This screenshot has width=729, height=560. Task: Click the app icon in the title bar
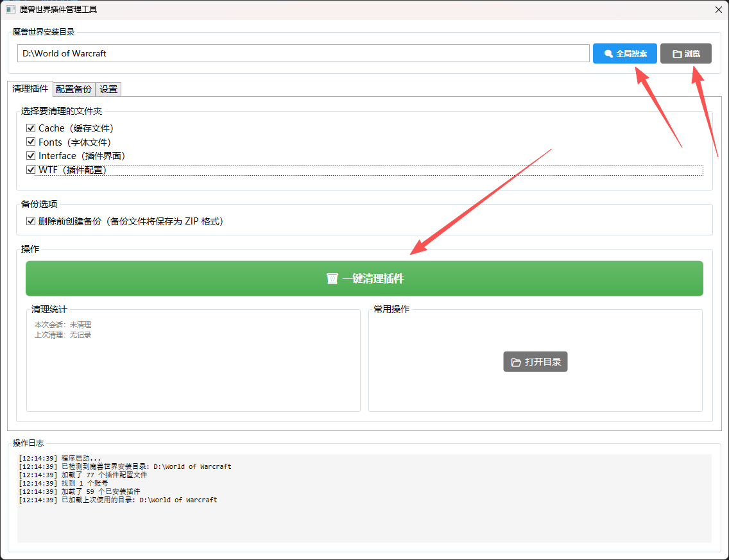point(10,10)
